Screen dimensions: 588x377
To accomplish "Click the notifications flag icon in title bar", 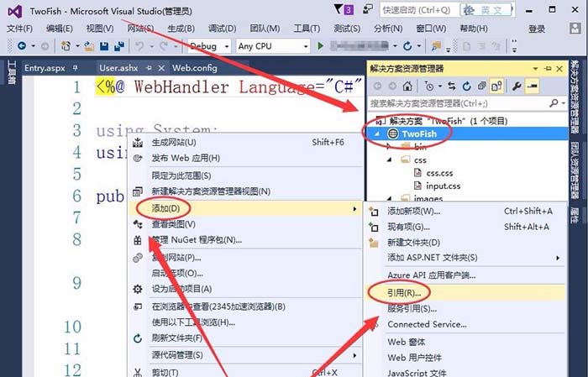I will [x=339, y=9].
